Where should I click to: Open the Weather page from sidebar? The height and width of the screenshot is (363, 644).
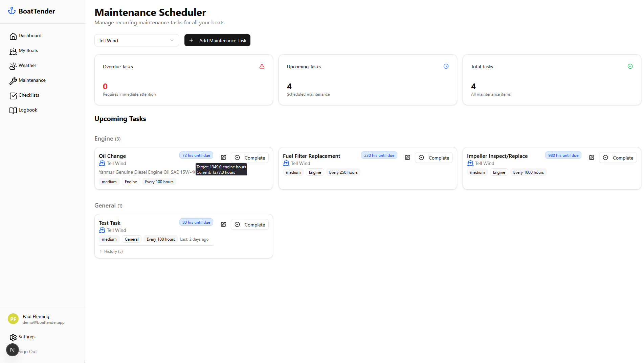(27, 66)
